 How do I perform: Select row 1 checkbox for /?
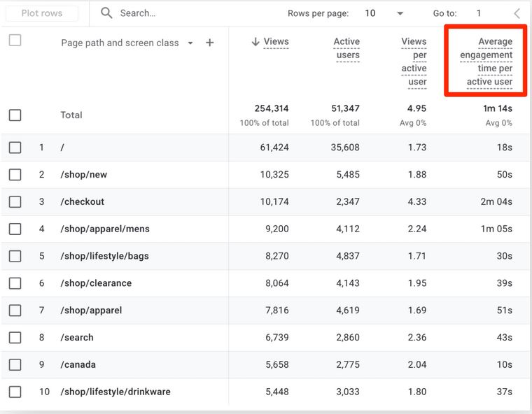(15, 148)
